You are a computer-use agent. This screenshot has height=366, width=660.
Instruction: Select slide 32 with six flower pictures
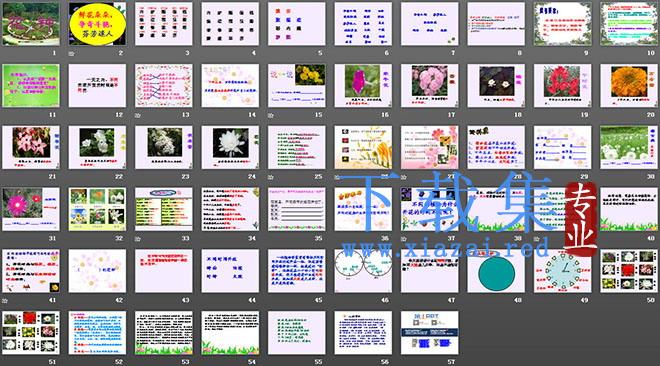pyautogui.click(x=97, y=210)
